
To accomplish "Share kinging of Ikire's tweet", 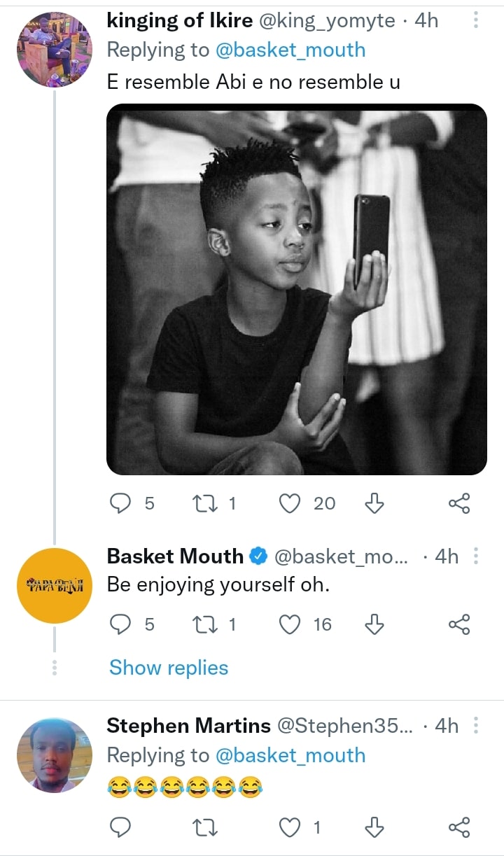I will (458, 503).
